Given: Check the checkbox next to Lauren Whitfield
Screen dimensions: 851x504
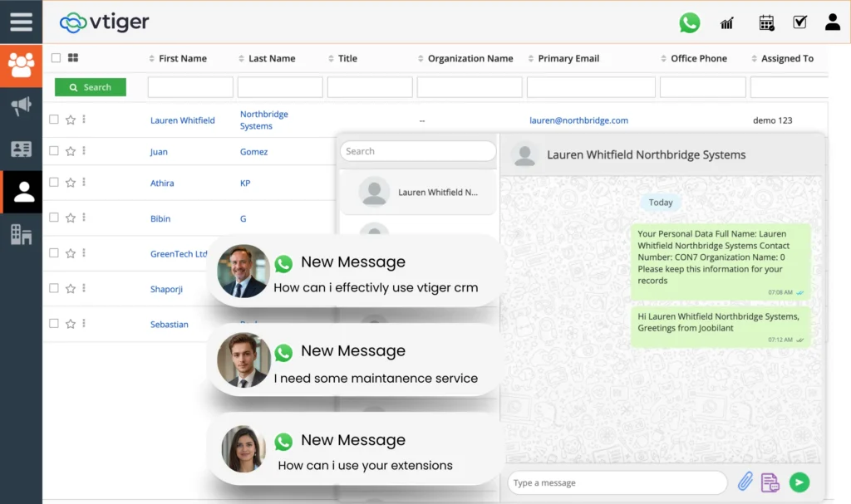Looking at the screenshot, I should point(53,119).
